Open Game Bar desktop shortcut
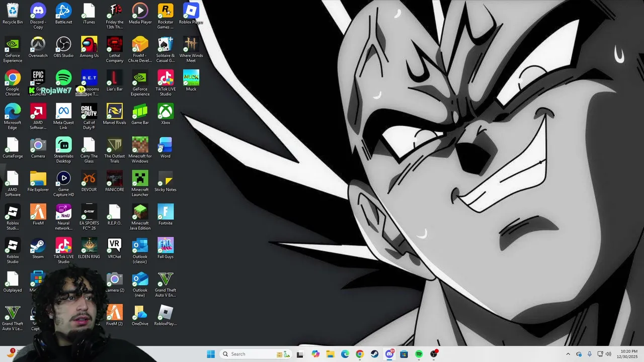 coord(140,114)
